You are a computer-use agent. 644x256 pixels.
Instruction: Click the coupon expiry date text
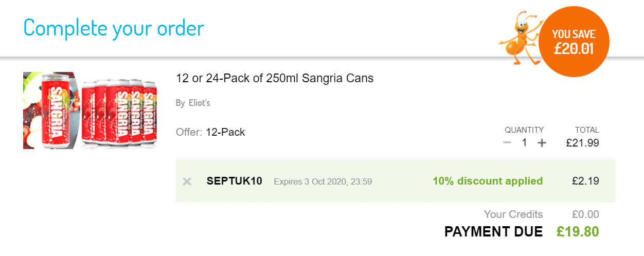point(323,181)
